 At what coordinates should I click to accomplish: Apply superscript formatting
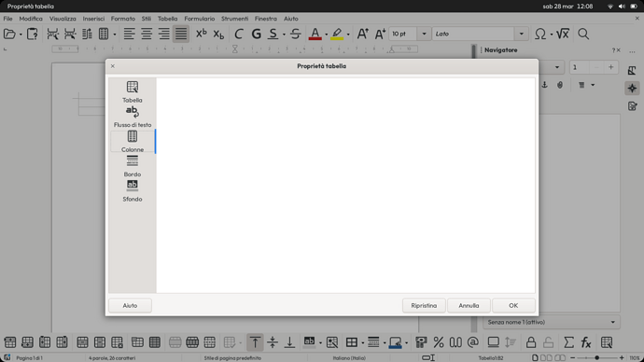coord(202,34)
